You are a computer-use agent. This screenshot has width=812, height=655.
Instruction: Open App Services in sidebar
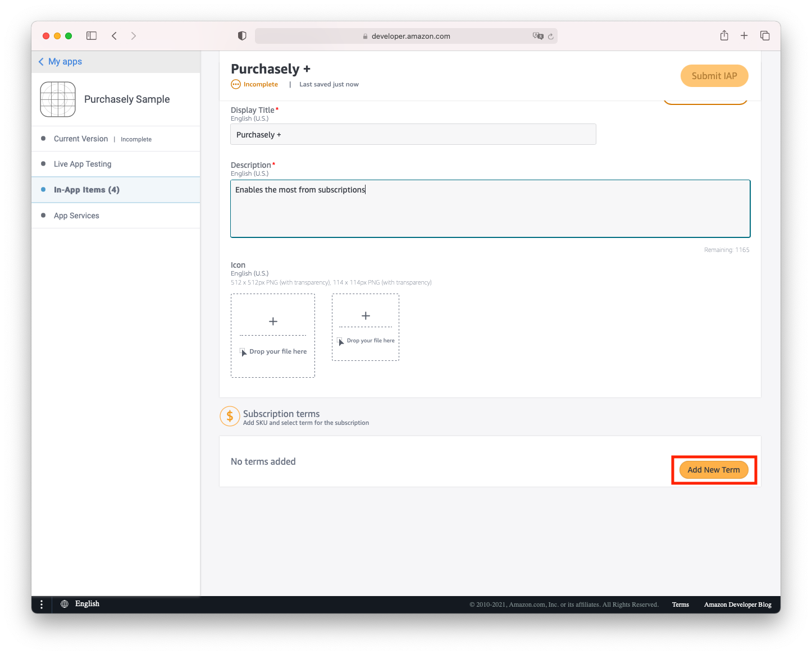(116, 216)
